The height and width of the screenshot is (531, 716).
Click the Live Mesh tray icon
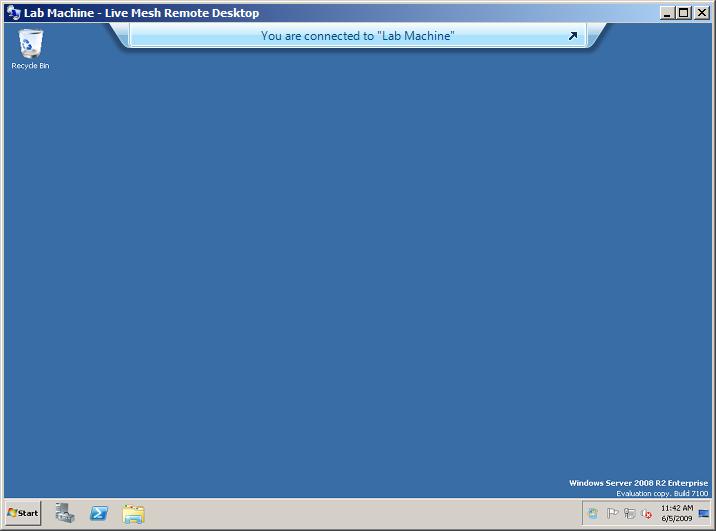[x=593, y=514]
